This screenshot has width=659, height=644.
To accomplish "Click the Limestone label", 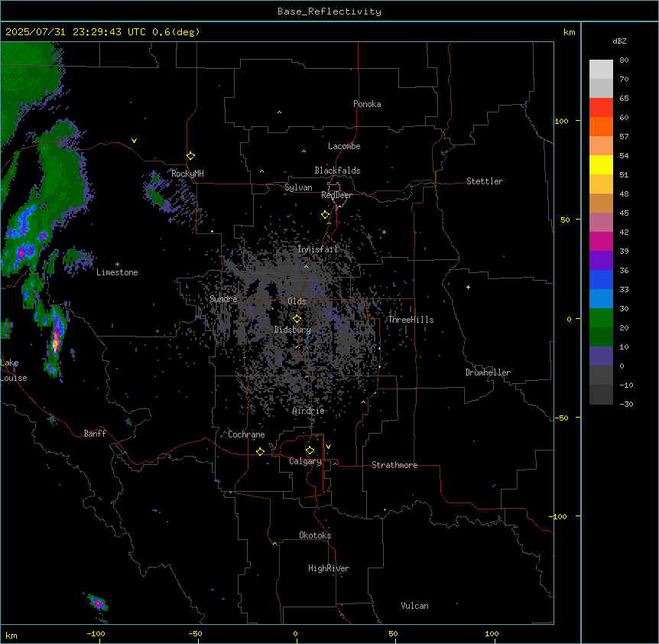I will [x=117, y=272].
